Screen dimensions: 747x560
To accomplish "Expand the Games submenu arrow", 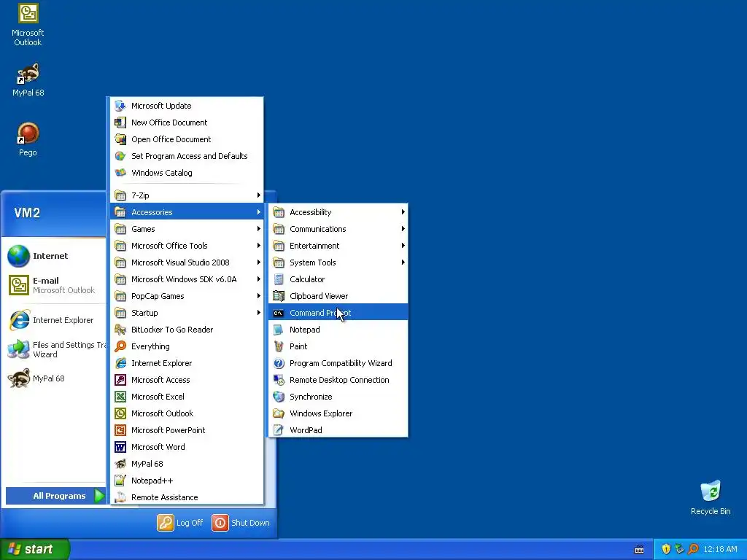I will (259, 228).
